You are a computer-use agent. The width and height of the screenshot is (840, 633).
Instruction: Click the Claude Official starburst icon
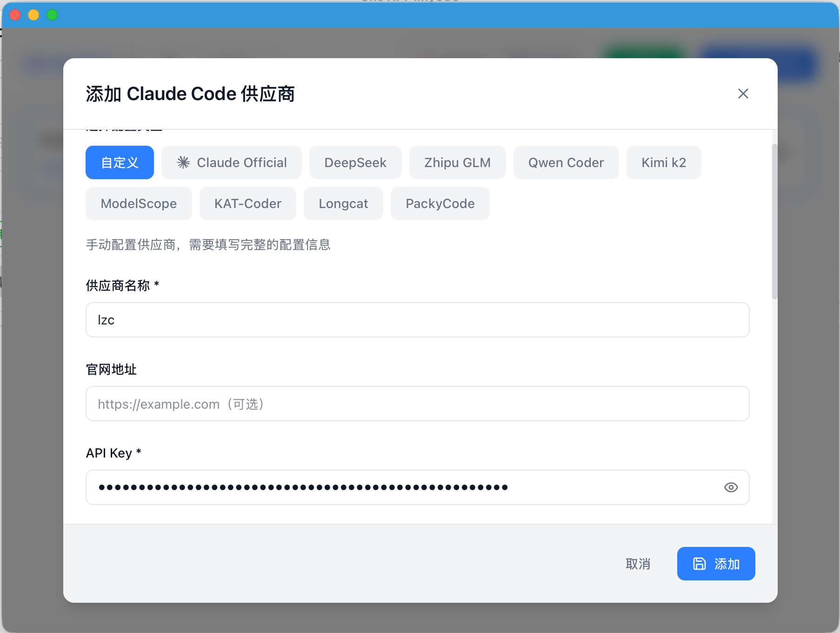point(183,162)
